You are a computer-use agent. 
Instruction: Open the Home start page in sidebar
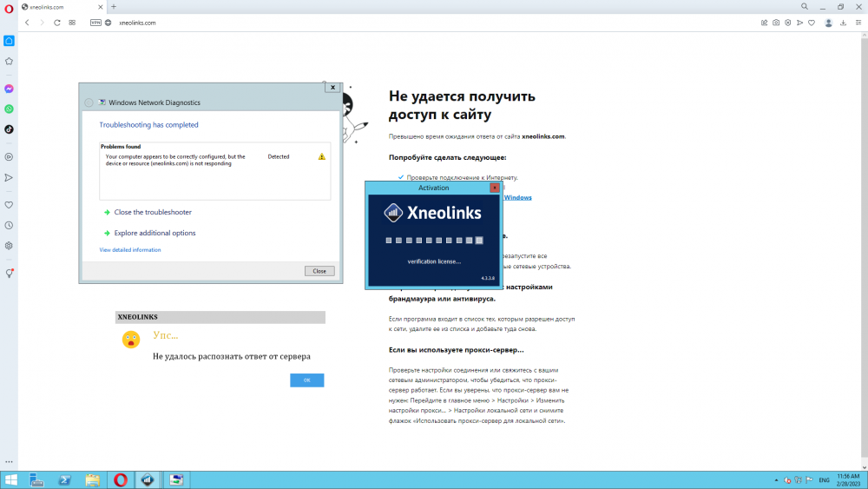(x=9, y=41)
